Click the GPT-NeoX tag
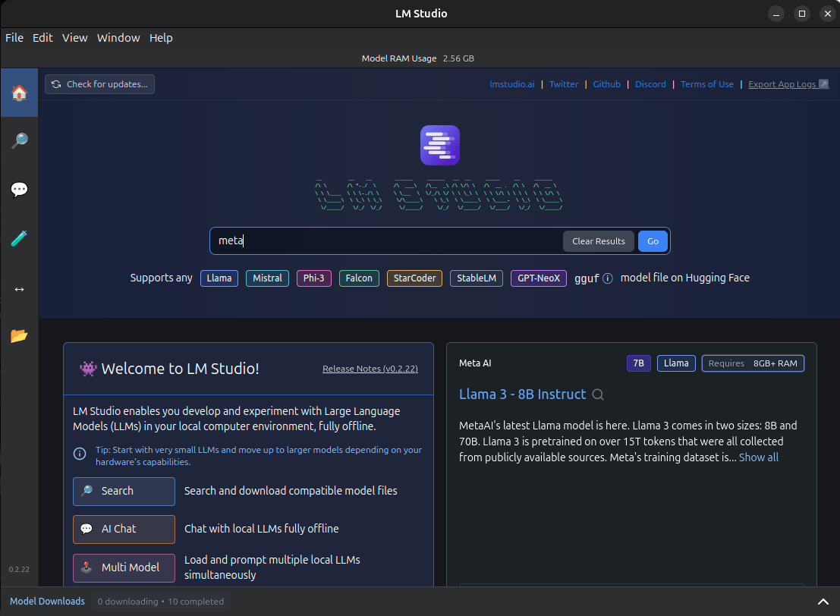Viewport: 840px width, 616px height. click(539, 278)
